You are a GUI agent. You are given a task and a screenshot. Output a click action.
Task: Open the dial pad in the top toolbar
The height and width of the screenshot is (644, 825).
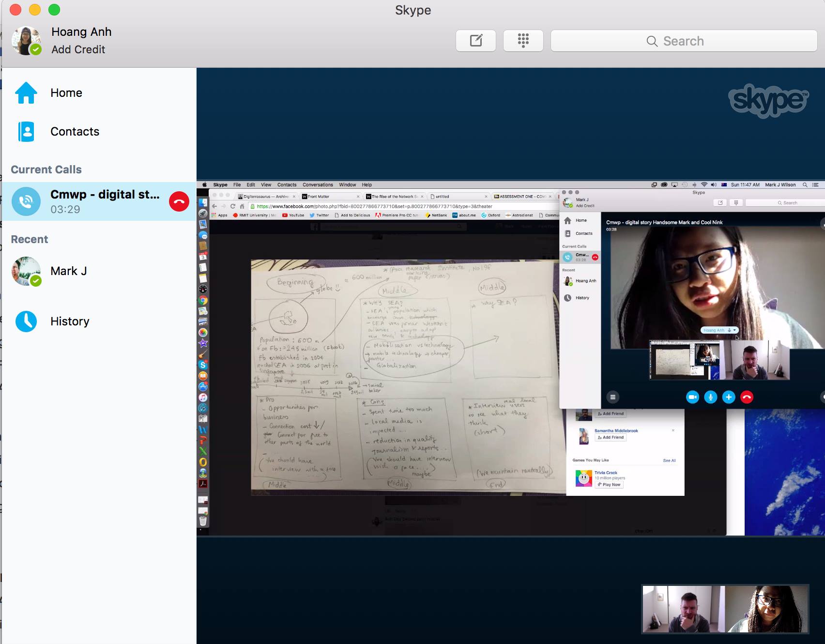[x=523, y=41]
